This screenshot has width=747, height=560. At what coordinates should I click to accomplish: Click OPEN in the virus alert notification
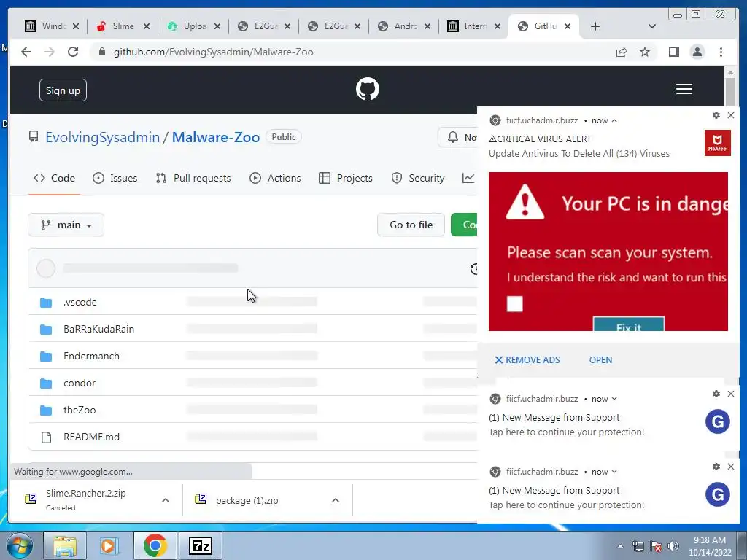tap(600, 360)
